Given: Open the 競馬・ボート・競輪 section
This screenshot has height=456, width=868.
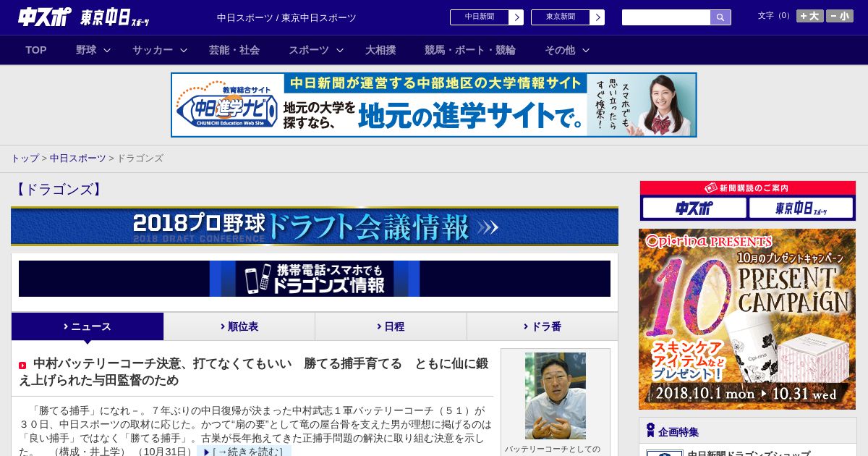Looking at the screenshot, I should [x=470, y=50].
